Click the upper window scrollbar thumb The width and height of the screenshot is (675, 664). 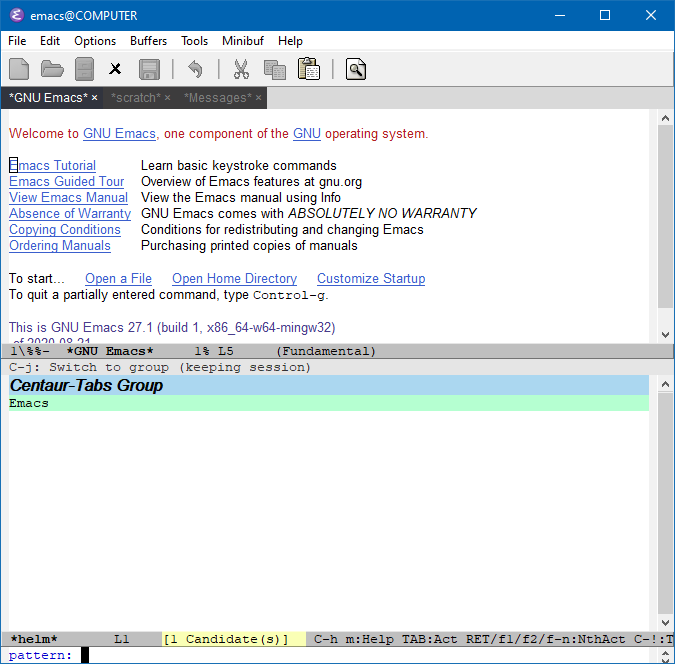666,217
